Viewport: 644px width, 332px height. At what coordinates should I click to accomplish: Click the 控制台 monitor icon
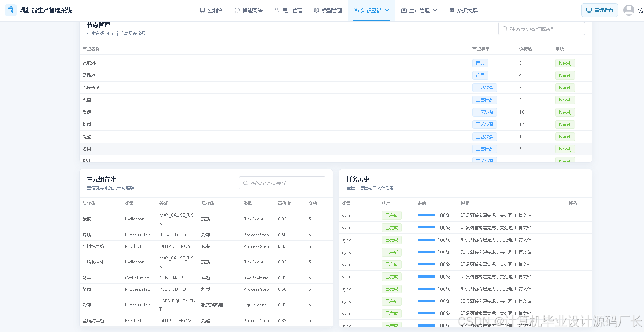[x=203, y=10]
